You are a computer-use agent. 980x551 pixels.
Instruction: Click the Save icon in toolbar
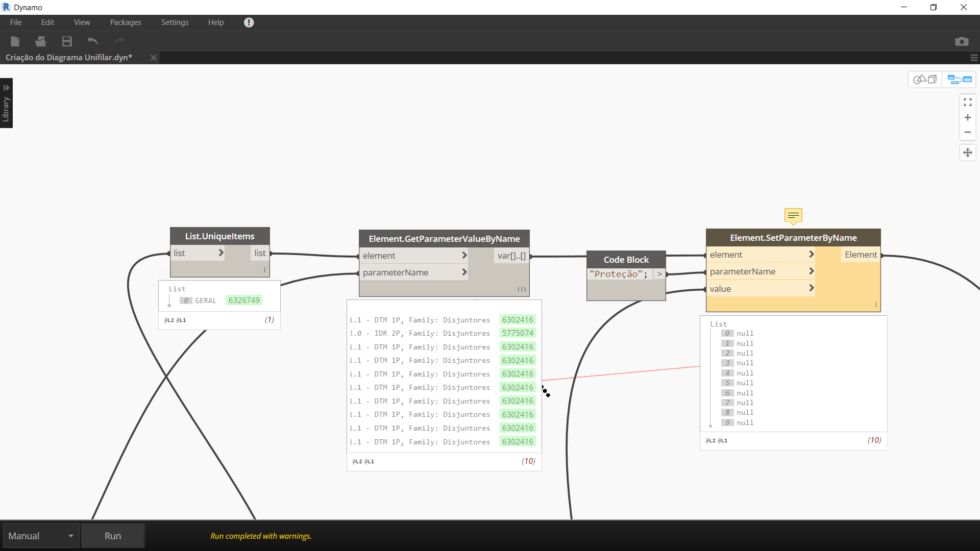[x=67, y=41]
